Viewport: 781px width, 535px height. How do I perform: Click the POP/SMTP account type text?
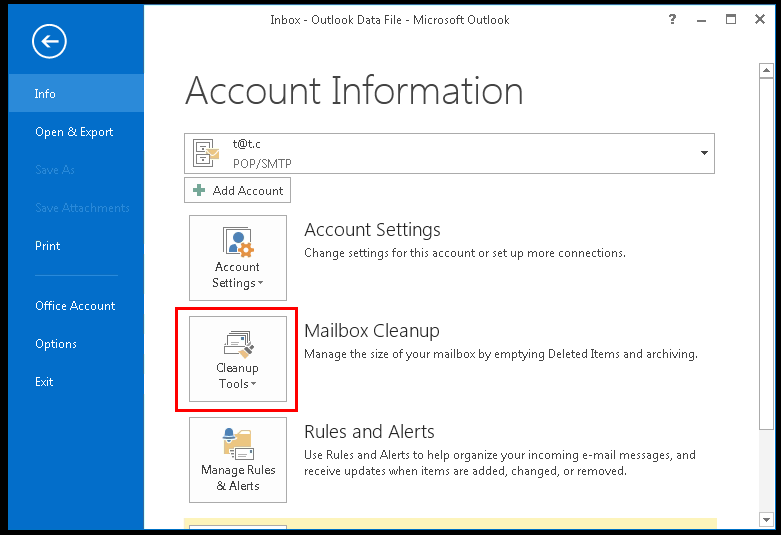coord(262,163)
